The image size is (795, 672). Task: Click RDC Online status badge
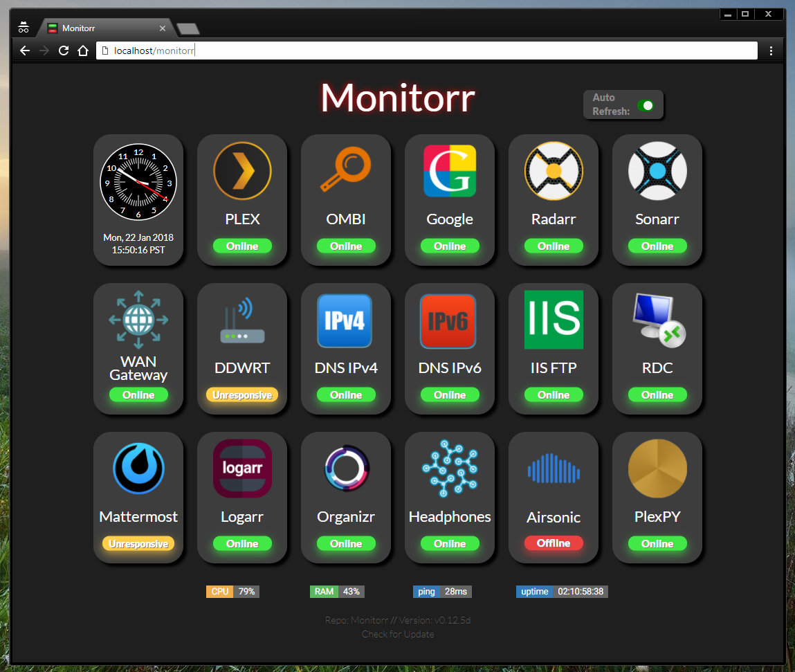tap(657, 394)
